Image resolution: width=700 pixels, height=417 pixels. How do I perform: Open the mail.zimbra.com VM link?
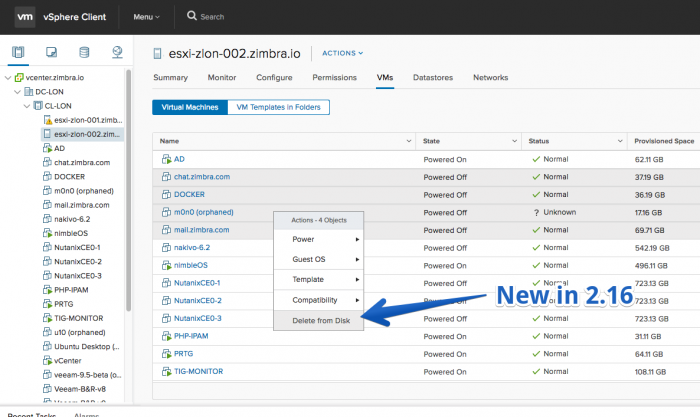click(x=202, y=230)
